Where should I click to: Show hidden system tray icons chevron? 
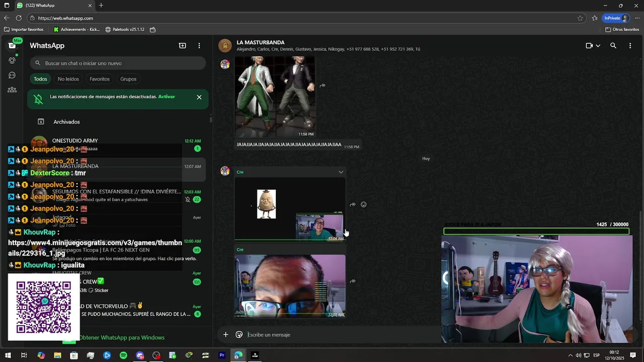pos(571,355)
